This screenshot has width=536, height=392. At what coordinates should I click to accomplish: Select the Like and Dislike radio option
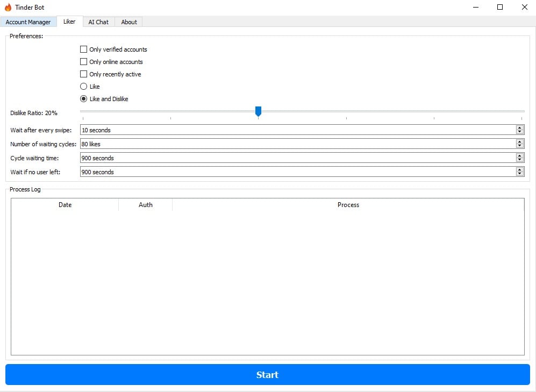[83, 99]
